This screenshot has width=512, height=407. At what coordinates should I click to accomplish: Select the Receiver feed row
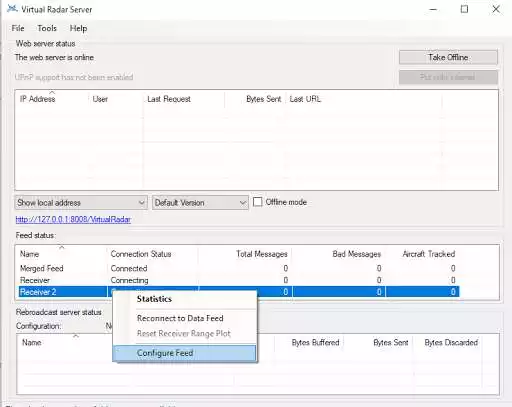tap(239, 280)
